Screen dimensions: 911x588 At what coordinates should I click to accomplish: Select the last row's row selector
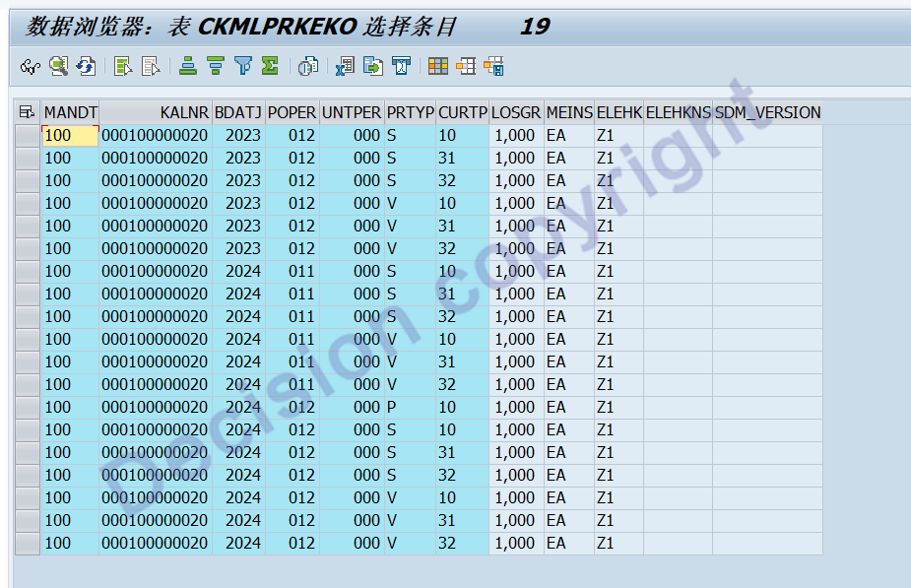click(x=28, y=544)
